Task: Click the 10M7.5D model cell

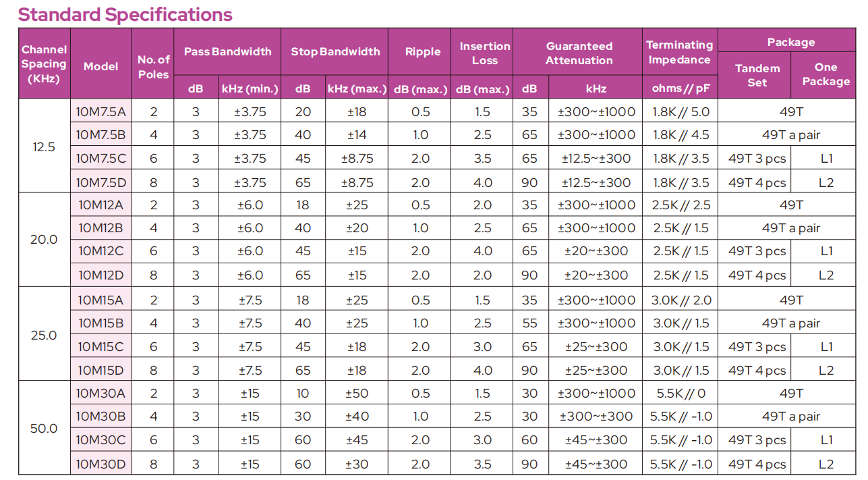Action: click(100, 182)
